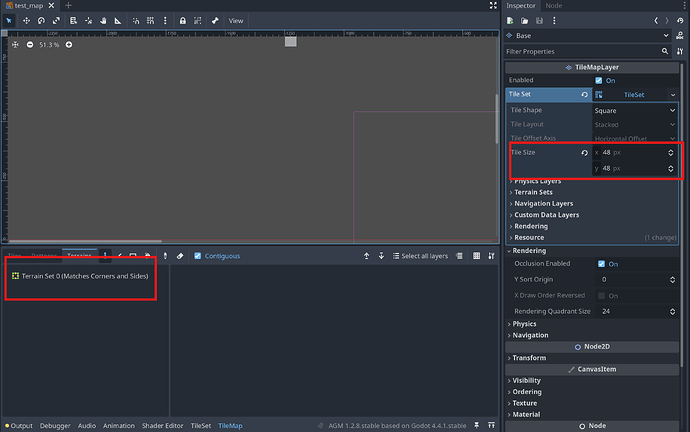This screenshot has width=690, height=432.
Task: Center the viewport view icon
Action: pyautogui.click(x=15, y=45)
